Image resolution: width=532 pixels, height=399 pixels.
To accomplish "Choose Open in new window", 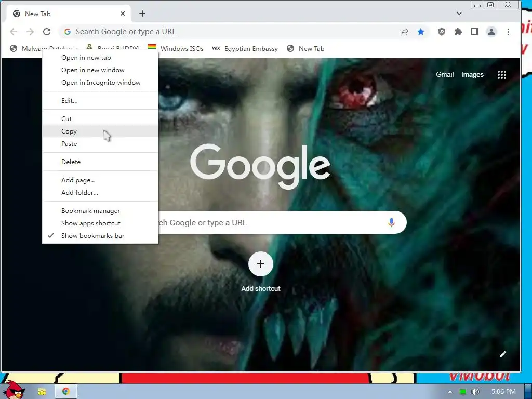I will pos(100,70).
